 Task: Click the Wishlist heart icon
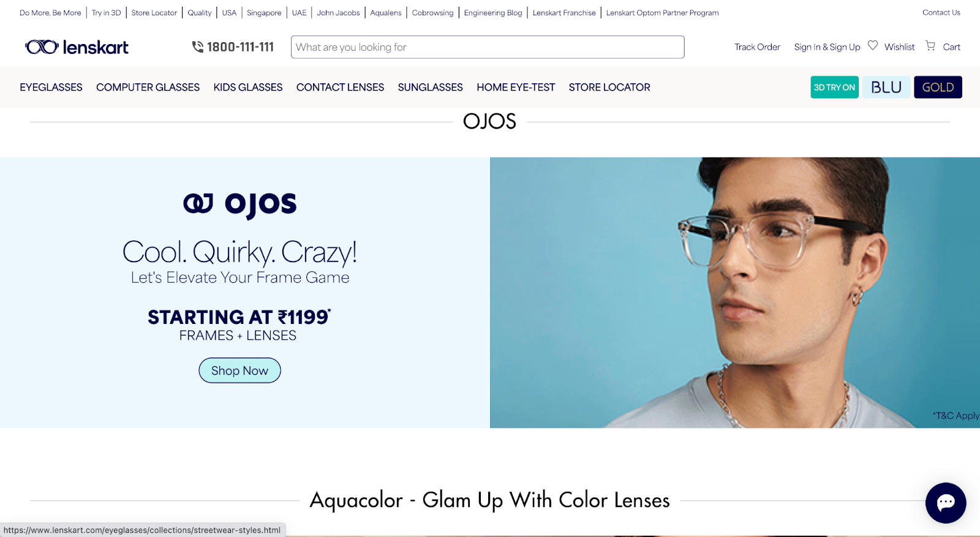(x=873, y=45)
